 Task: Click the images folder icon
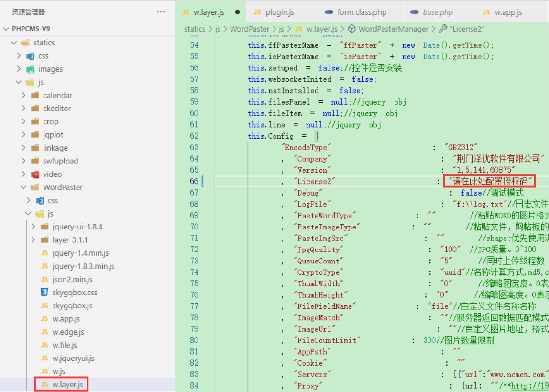31,69
